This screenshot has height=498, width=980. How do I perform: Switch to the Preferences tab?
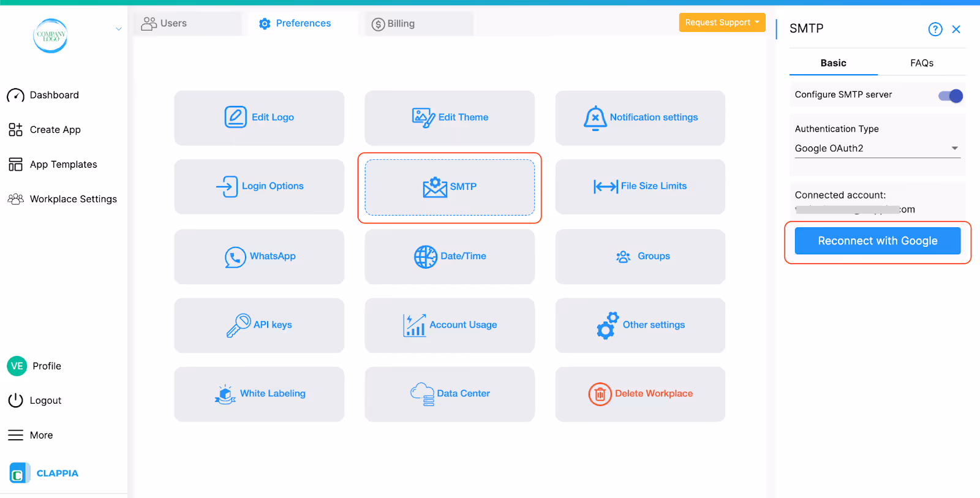pyautogui.click(x=303, y=23)
